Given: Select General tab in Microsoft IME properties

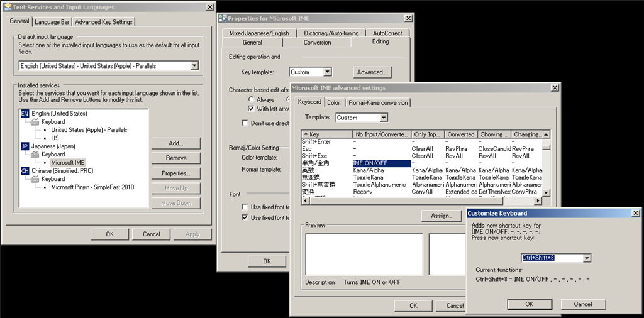Looking at the screenshot, I should click(252, 42).
